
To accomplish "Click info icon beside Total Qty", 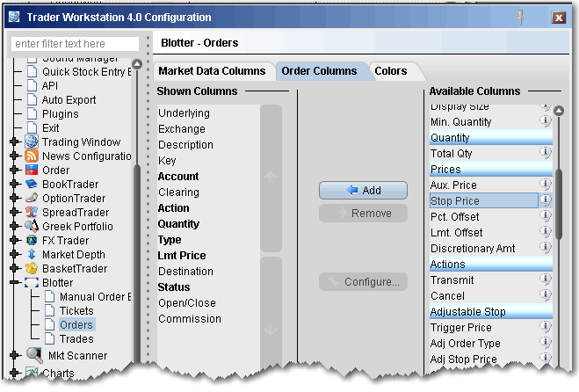I will pyautogui.click(x=546, y=153).
